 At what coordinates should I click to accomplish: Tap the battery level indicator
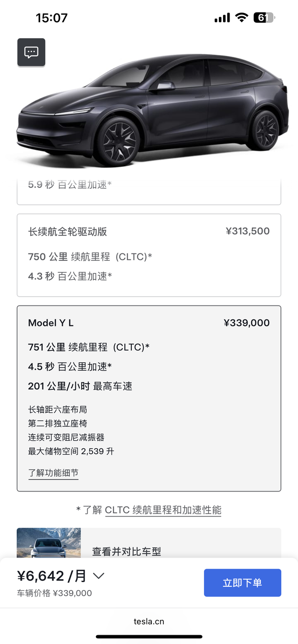pos(264,18)
